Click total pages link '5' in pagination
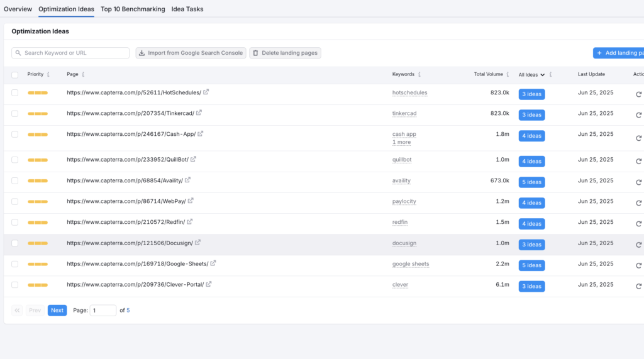Viewport: 644px width, 359px height. [x=128, y=310]
